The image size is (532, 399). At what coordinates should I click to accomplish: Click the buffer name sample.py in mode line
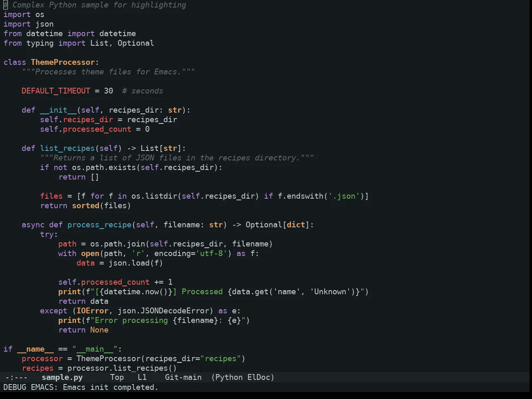tap(62, 377)
